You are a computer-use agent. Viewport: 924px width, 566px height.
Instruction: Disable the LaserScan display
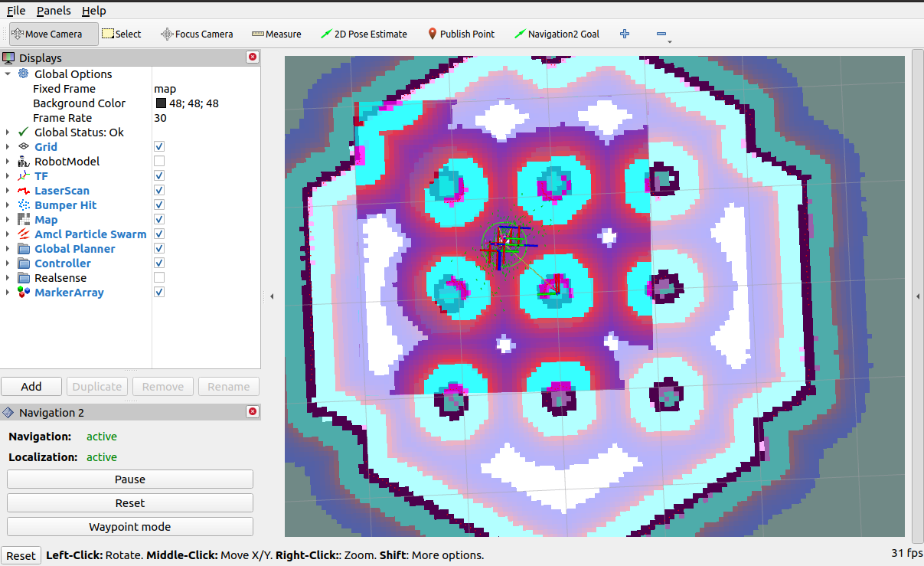(x=158, y=190)
